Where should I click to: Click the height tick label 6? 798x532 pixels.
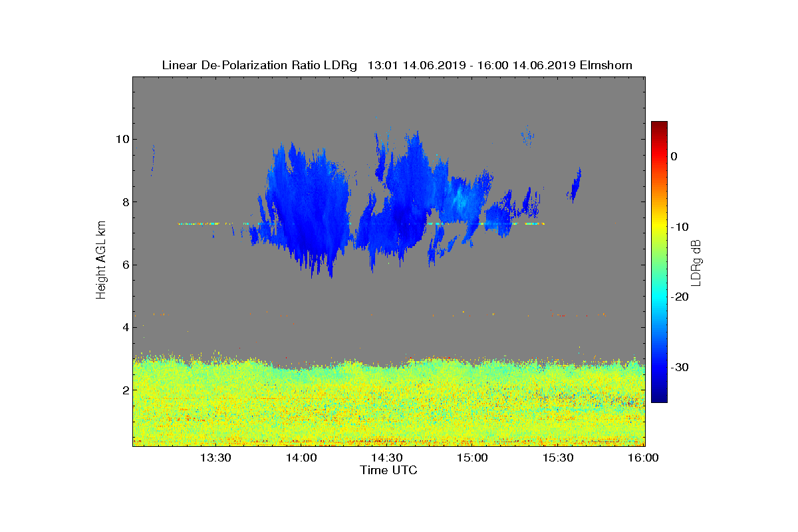click(x=125, y=265)
